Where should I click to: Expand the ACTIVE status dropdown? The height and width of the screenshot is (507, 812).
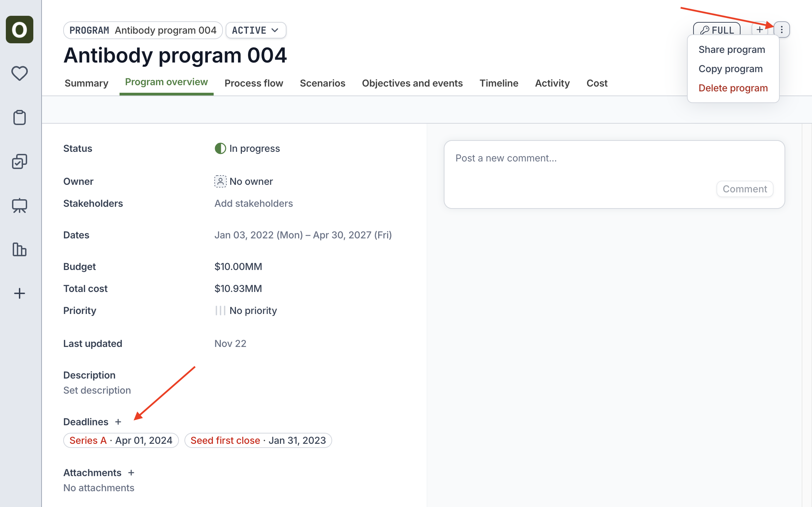256,30
